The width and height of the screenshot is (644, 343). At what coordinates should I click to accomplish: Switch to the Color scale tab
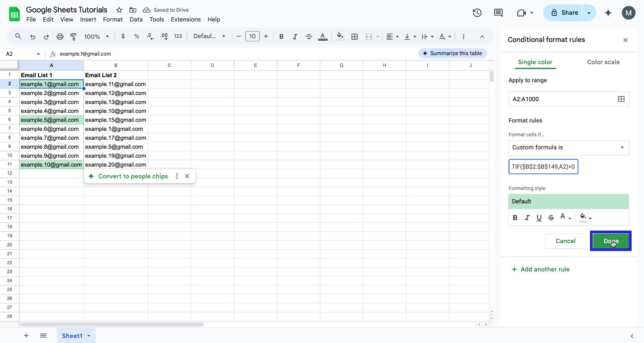603,62
